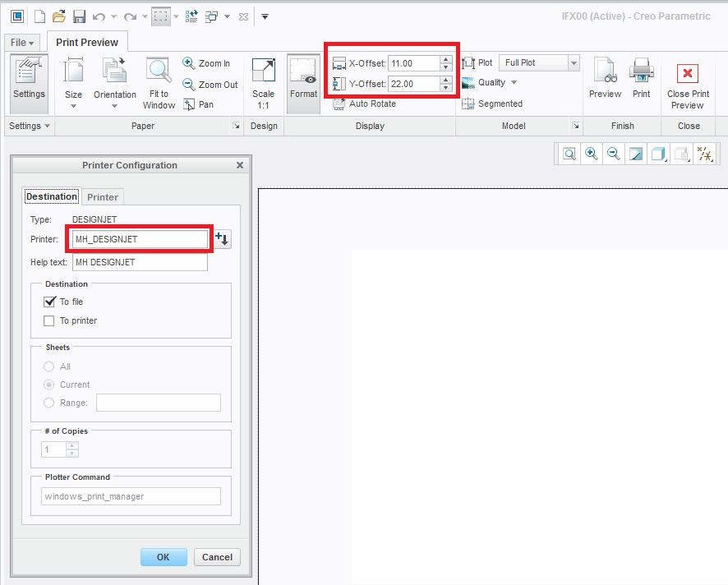Open the Settings ribbon button
728x585 pixels.
click(x=29, y=84)
